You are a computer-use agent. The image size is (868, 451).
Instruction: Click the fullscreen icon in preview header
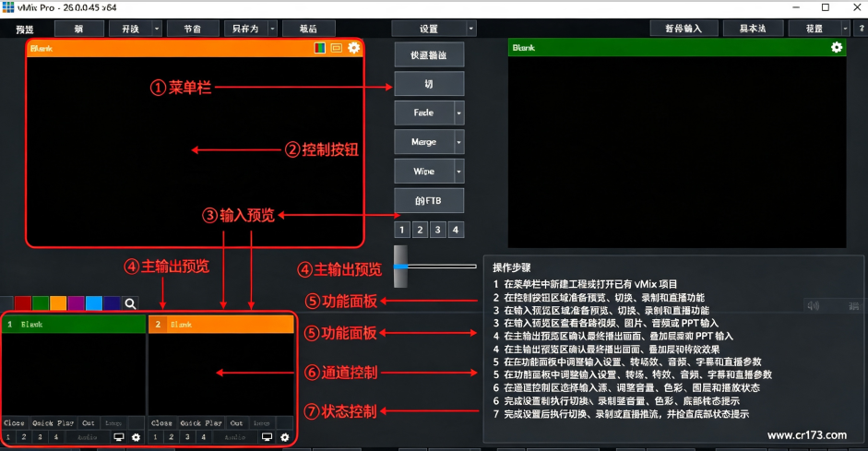pyautogui.click(x=336, y=48)
